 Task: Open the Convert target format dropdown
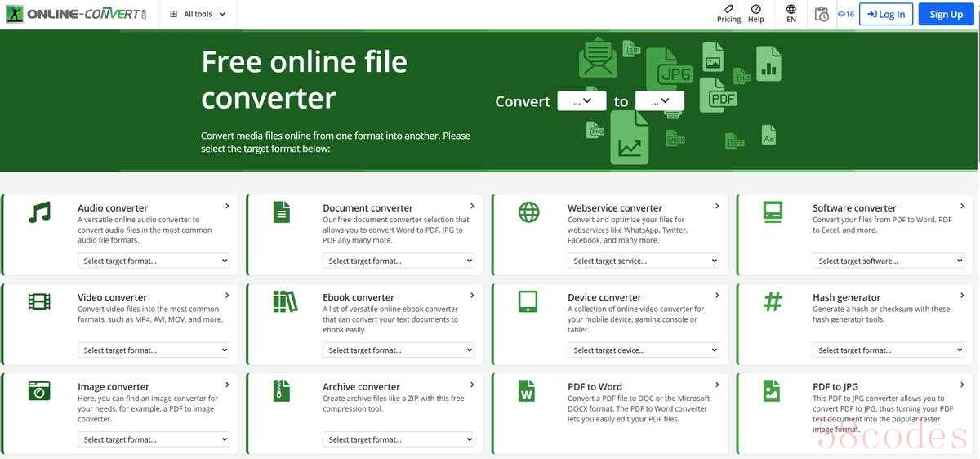point(660,100)
